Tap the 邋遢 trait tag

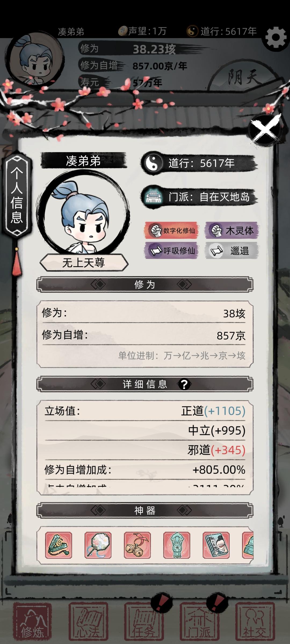tap(232, 250)
